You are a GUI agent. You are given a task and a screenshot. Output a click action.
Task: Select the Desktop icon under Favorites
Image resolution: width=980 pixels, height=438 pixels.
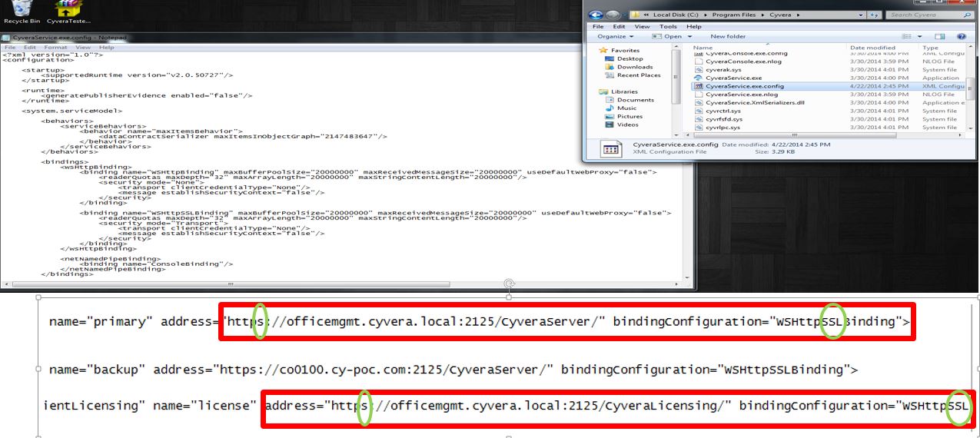[x=608, y=58]
